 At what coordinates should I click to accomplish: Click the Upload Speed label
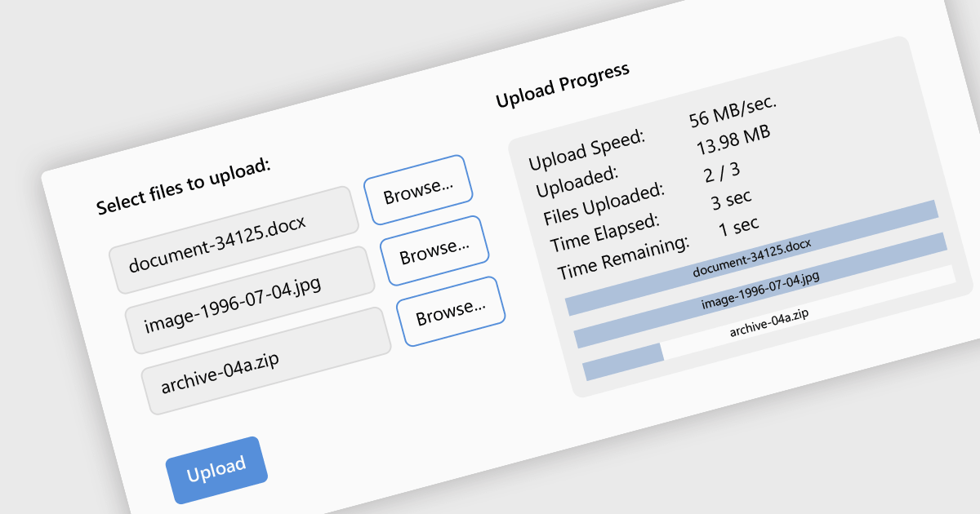click(587, 149)
